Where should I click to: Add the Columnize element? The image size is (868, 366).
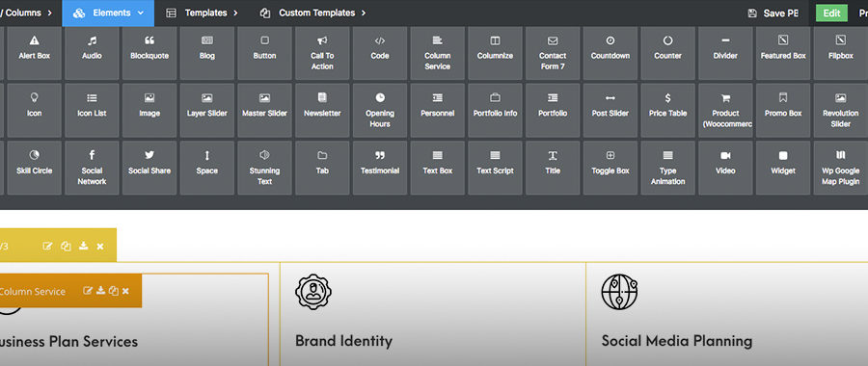(495, 53)
